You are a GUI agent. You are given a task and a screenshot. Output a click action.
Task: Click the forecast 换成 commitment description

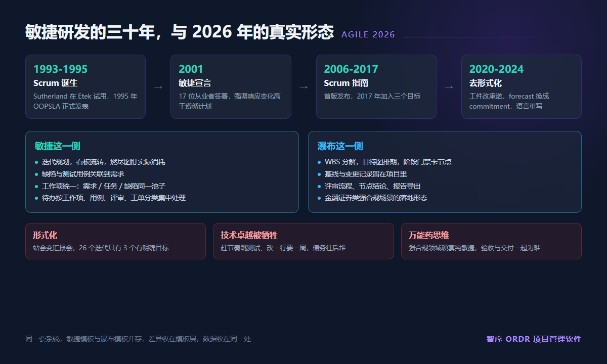point(509,101)
